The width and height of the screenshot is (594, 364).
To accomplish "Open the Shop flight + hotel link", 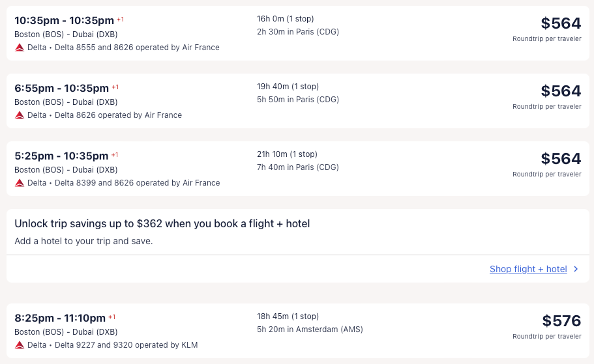I will coord(528,269).
